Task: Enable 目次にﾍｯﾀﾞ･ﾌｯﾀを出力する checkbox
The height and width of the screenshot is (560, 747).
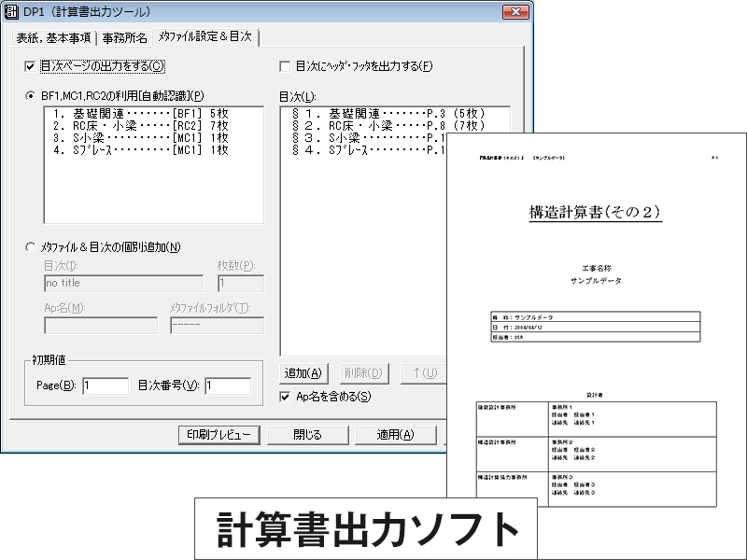Action: 285,66
